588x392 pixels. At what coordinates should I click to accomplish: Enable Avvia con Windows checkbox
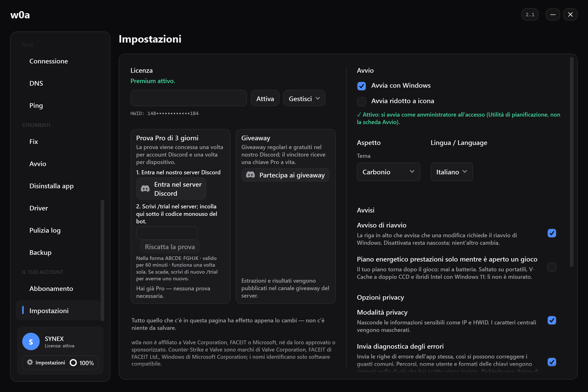[x=362, y=86]
